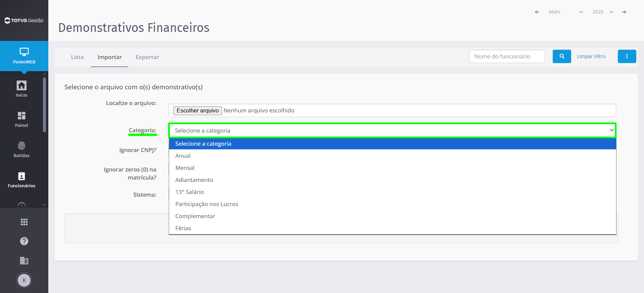Switch to the Lista tab
The image size is (644, 293).
pos(77,57)
